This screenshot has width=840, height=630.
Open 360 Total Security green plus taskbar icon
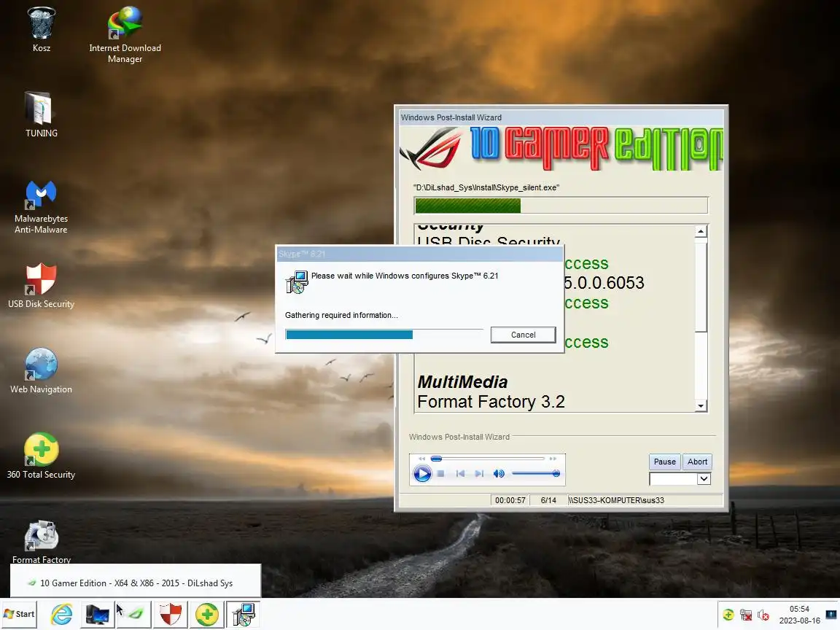(x=207, y=614)
